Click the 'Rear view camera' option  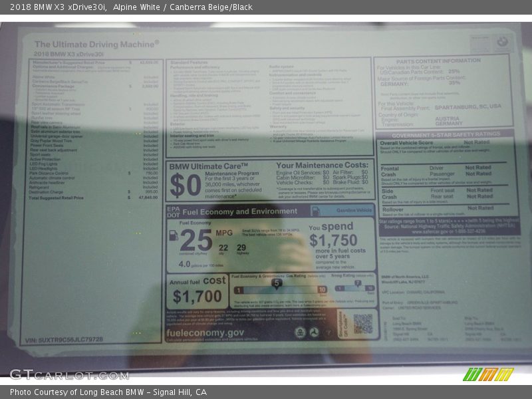pos(47,122)
